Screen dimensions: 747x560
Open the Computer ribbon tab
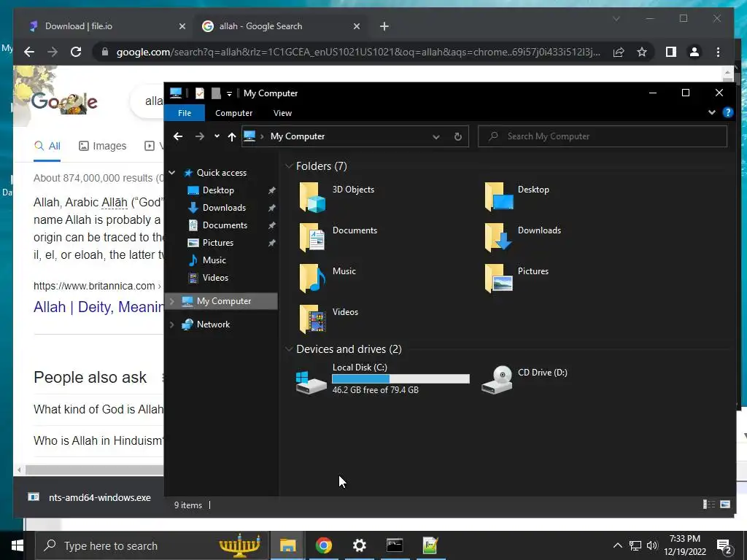pos(233,113)
